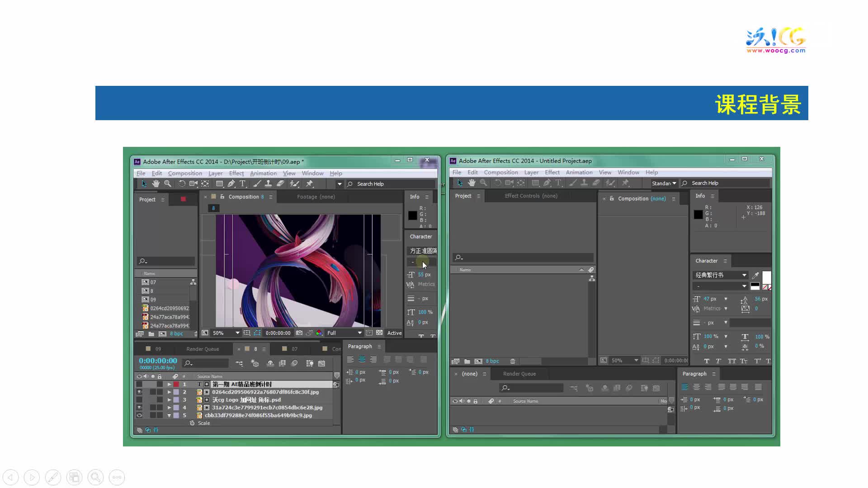Select the Hand tool in left AE window
Viewport: 868px width, 488px height.
click(x=156, y=183)
